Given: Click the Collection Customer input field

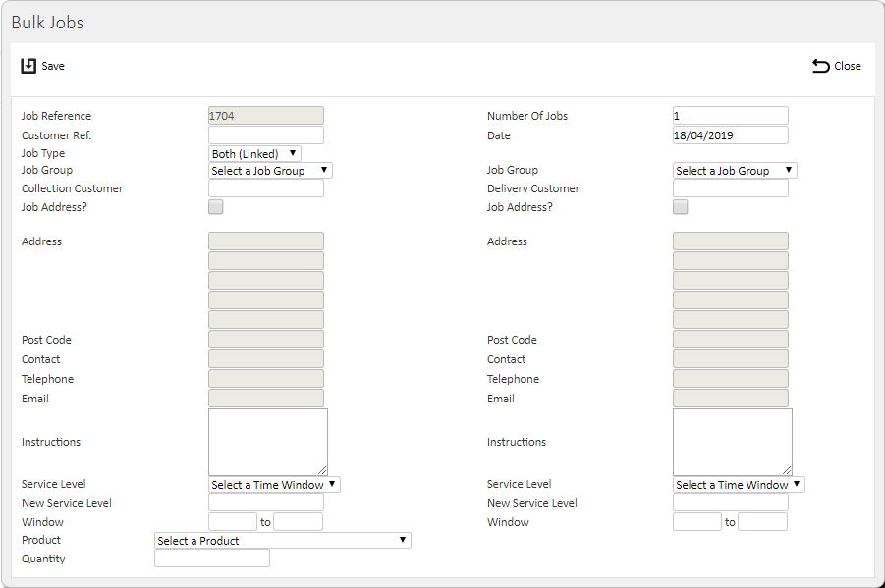Looking at the screenshot, I should click(x=266, y=188).
